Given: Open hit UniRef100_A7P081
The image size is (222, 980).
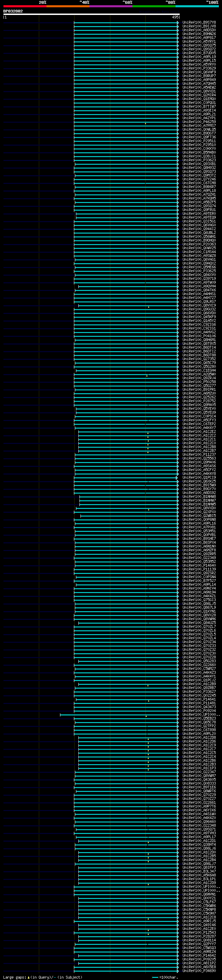Looking at the screenshot, I should point(199,527).
